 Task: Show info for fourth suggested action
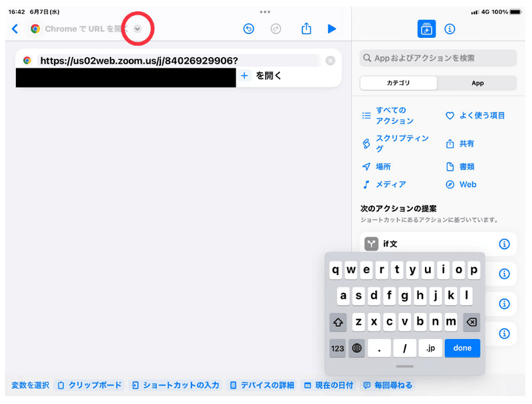pos(504,334)
